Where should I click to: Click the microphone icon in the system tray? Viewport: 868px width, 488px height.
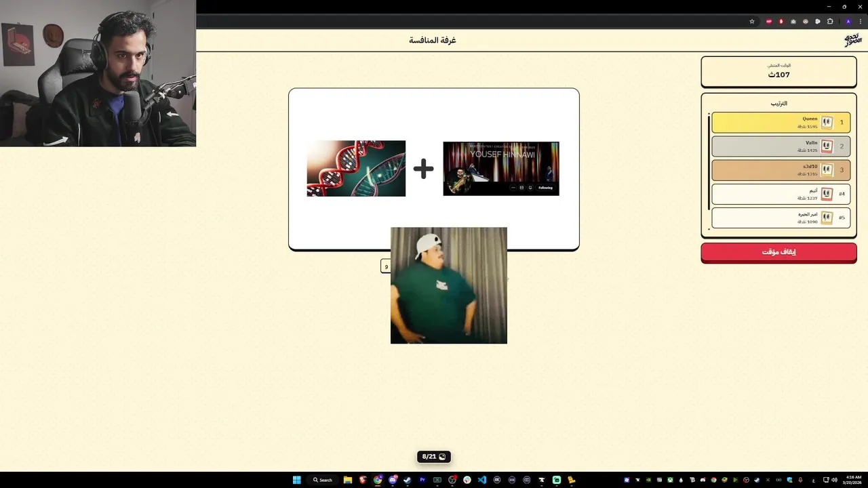coord(801,480)
